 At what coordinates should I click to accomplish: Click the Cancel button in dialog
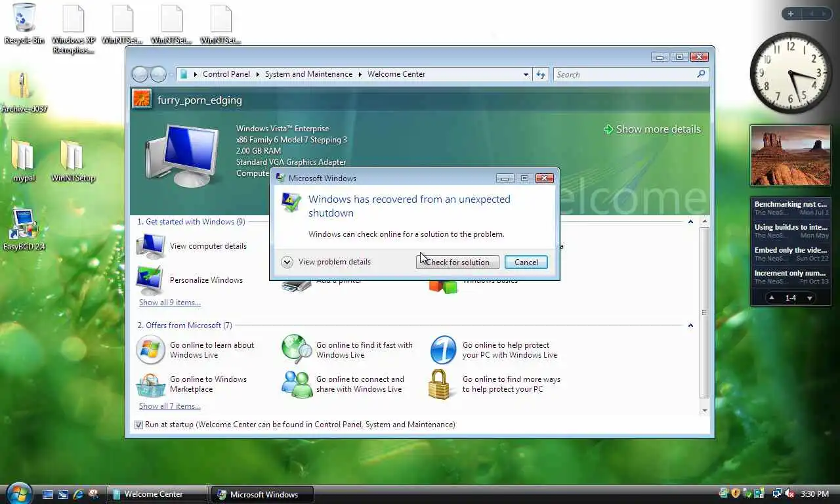coord(526,262)
